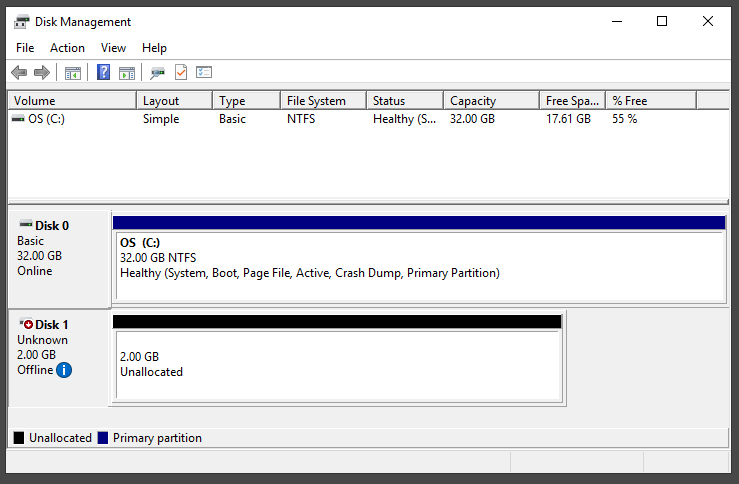Click the disk connection icon in the toolbar

pyautogui.click(x=157, y=72)
